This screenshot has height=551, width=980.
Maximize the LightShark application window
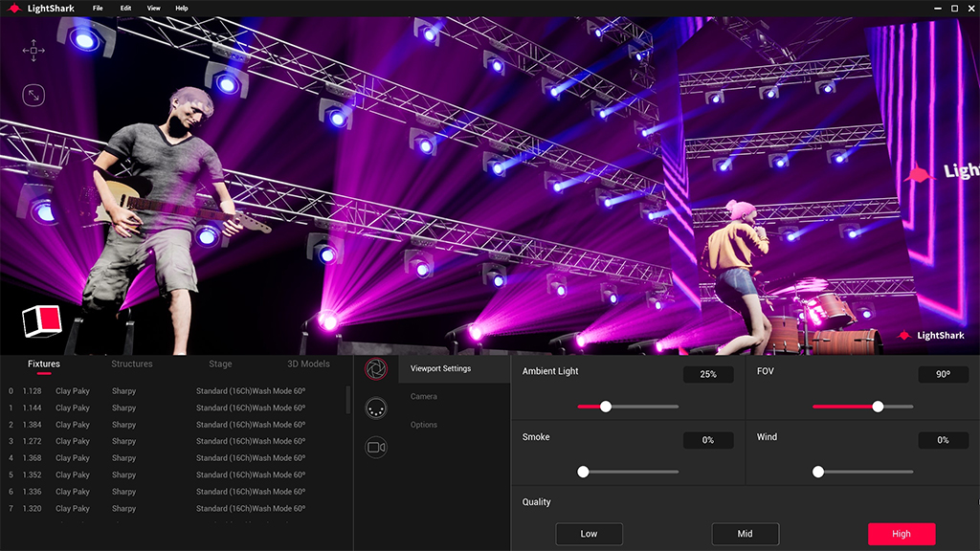954,8
